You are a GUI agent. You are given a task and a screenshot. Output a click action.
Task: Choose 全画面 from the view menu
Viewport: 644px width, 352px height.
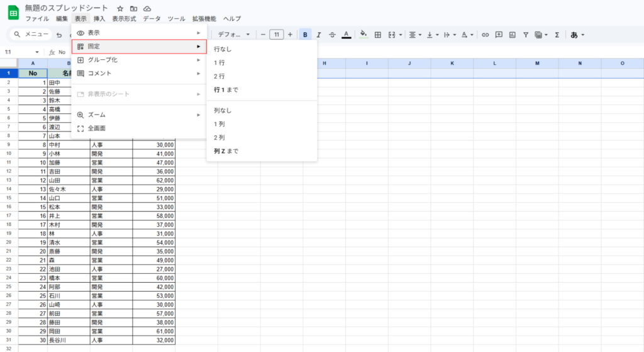coord(96,128)
